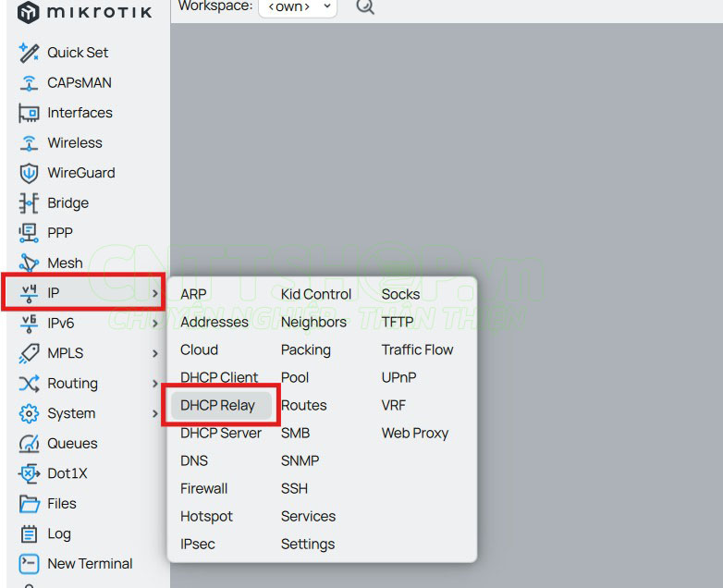Click the IPv6 v6 icon
The image size is (723, 588).
(x=29, y=324)
